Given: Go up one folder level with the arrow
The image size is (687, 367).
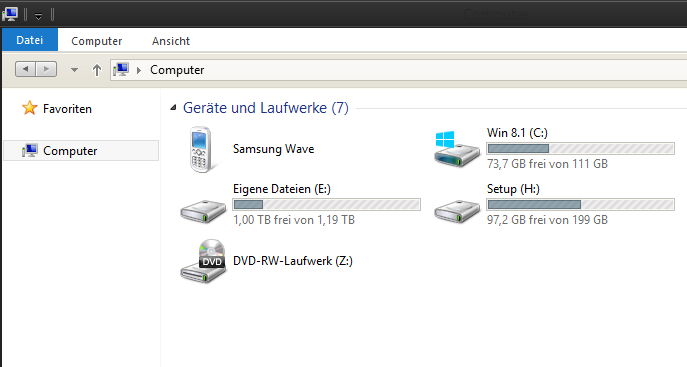Looking at the screenshot, I should [97, 70].
